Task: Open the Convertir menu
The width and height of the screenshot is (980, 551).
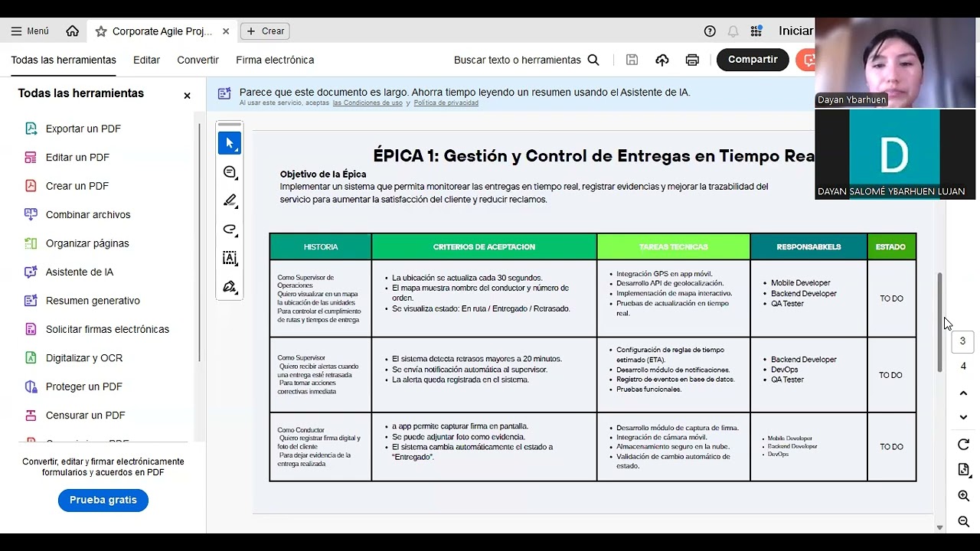Action: point(198,60)
